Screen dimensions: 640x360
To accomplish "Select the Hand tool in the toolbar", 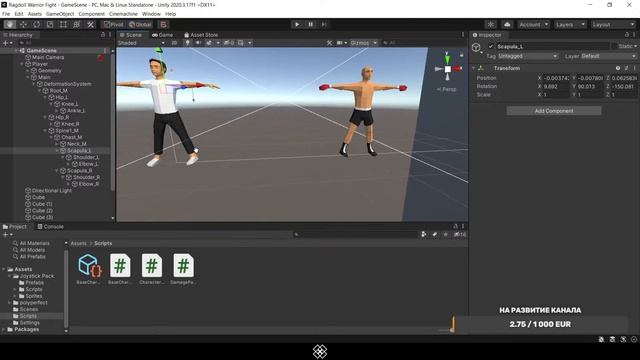I will (10, 24).
